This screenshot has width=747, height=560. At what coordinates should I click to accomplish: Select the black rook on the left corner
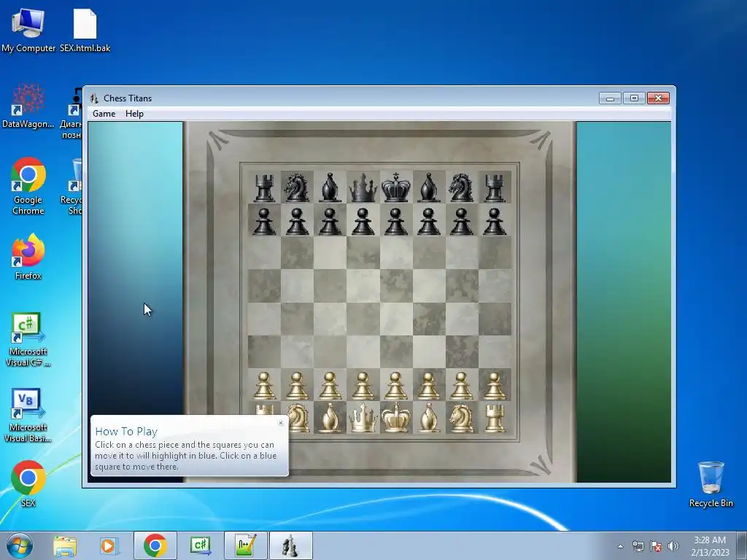tap(264, 187)
